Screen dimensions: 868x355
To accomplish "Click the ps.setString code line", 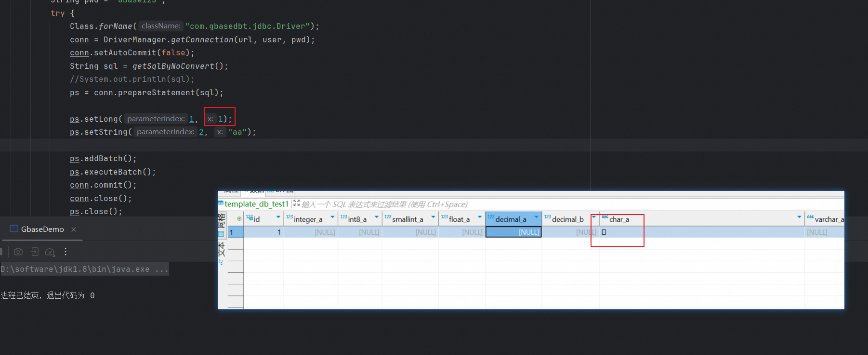I will (x=163, y=132).
